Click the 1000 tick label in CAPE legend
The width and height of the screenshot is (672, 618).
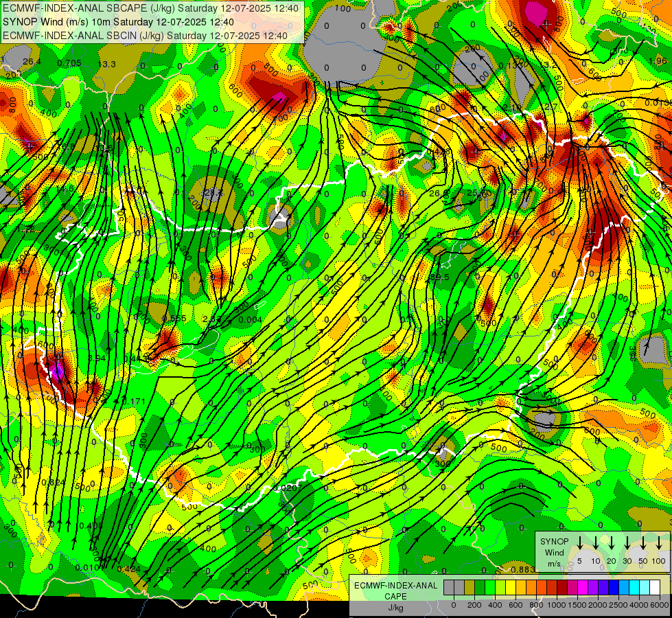pos(556,605)
